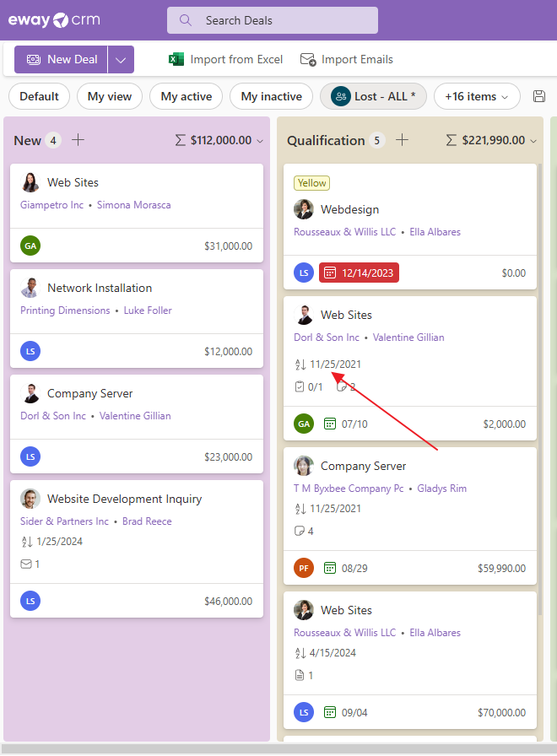The width and height of the screenshot is (557, 756).
Task: Click the calendar icon beside 07/10
Action: [x=330, y=424]
